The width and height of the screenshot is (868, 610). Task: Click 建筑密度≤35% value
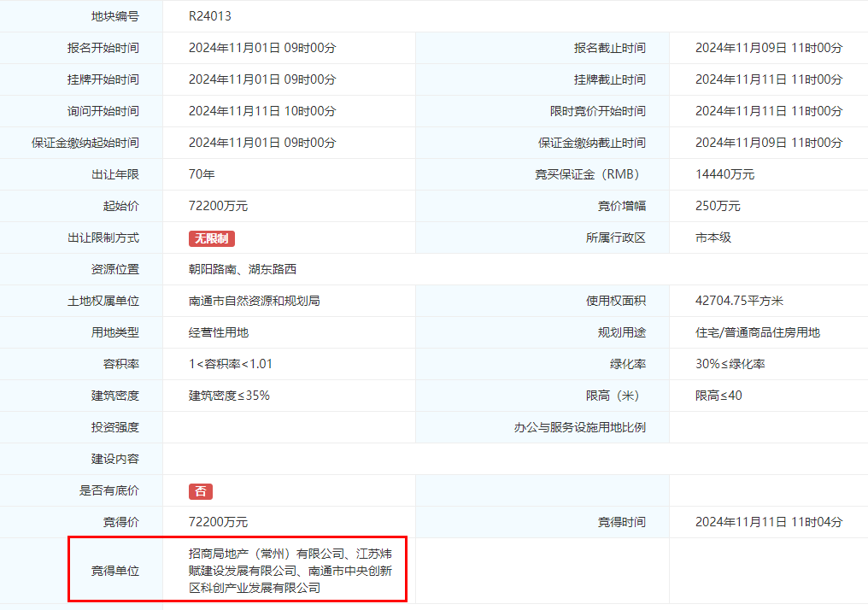pos(229,396)
